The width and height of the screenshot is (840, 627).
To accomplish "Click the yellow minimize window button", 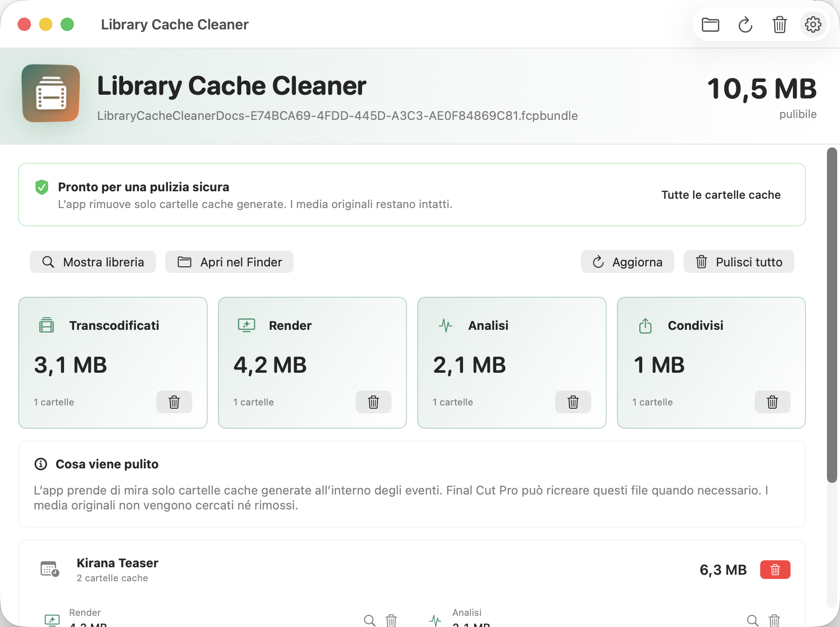I will click(46, 24).
